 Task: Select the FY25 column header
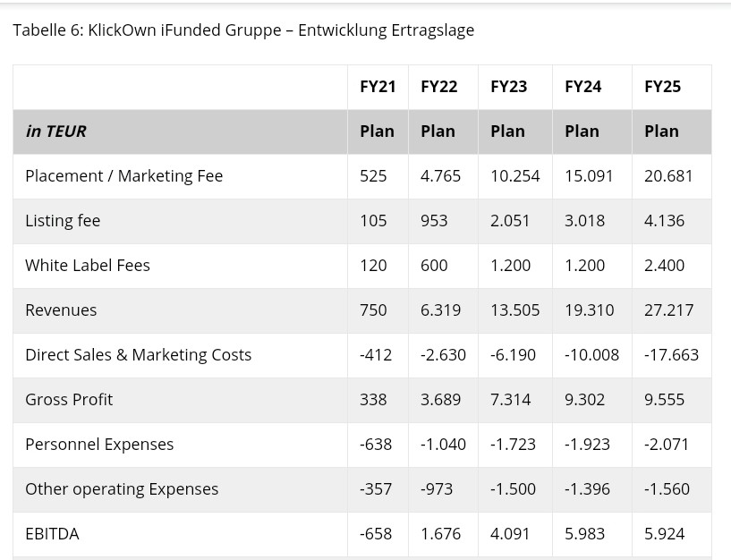coord(662,87)
